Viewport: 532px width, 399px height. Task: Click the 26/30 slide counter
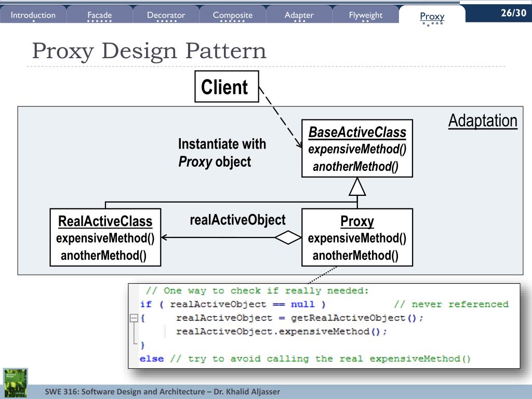tap(513, 12)
